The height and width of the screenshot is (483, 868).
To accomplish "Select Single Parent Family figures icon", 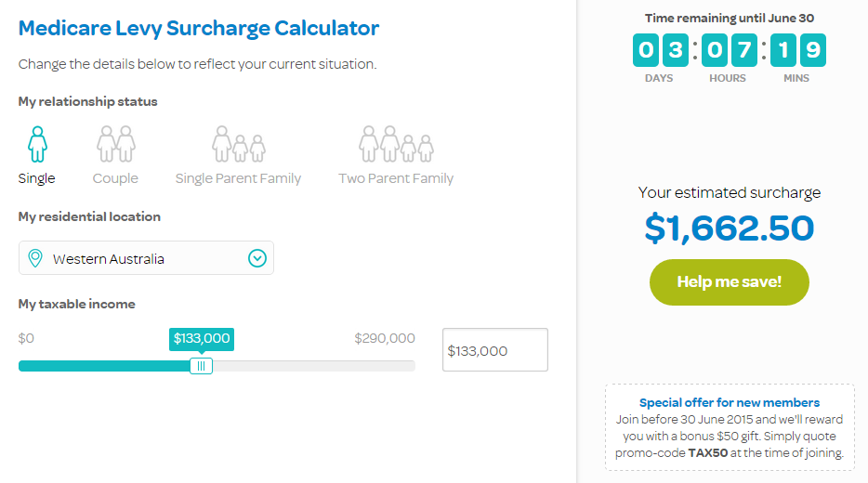I will pyautogui.click(x=239, y=144).
